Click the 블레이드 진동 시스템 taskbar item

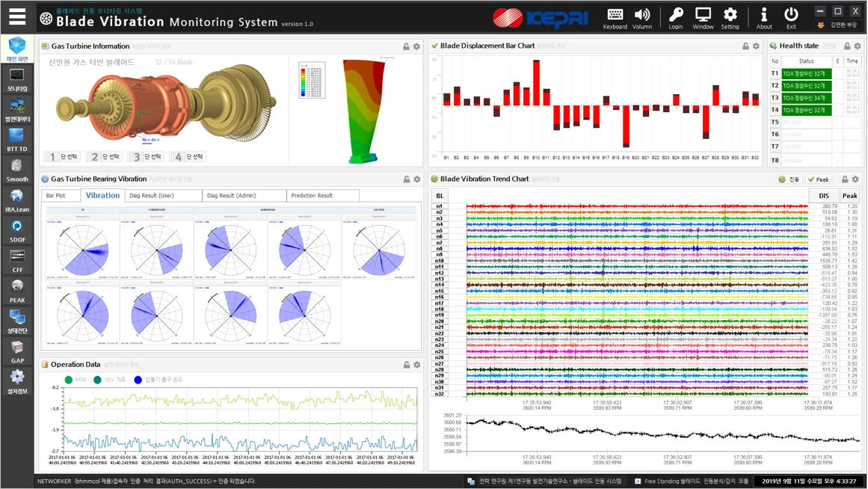click(x=545, y=482)
